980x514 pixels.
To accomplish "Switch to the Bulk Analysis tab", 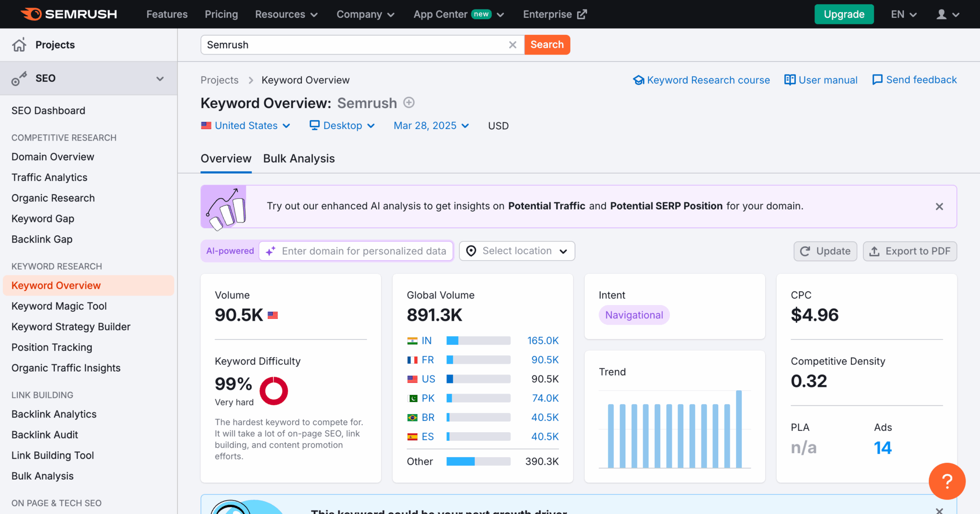I will pyautogui.click(x=299, y=159).
